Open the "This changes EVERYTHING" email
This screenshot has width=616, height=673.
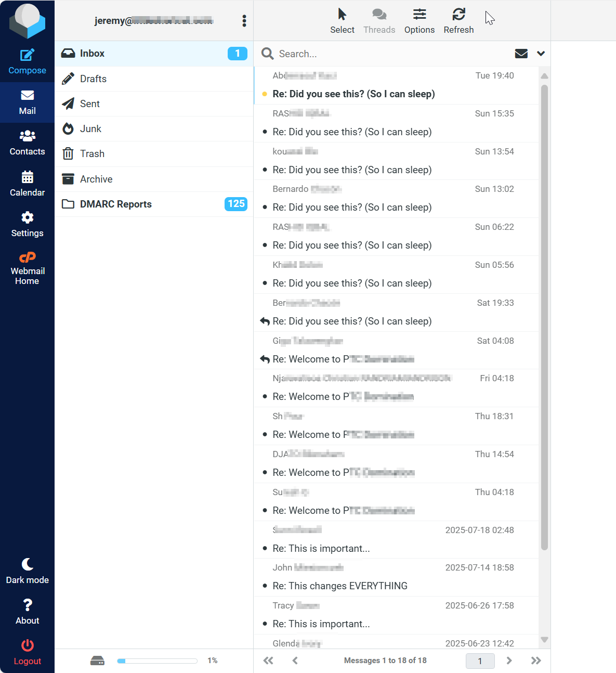340,586
